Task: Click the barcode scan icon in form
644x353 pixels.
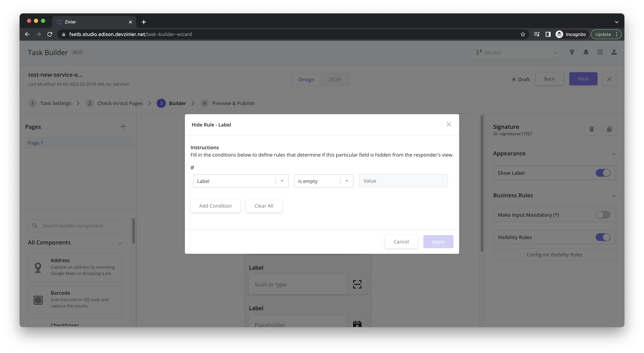Action: point(357,284)
